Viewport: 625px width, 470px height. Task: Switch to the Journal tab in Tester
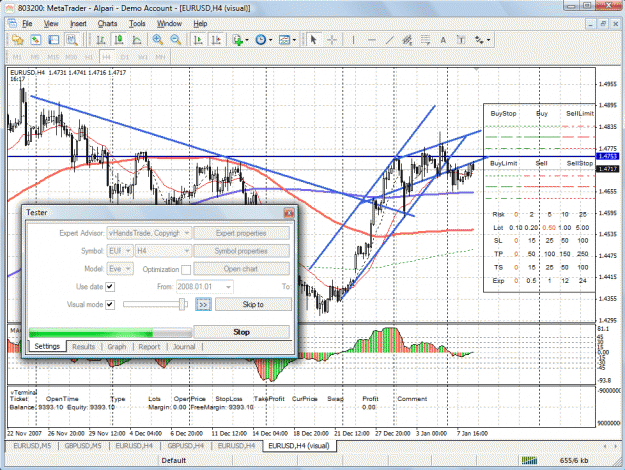coord(184,347)
